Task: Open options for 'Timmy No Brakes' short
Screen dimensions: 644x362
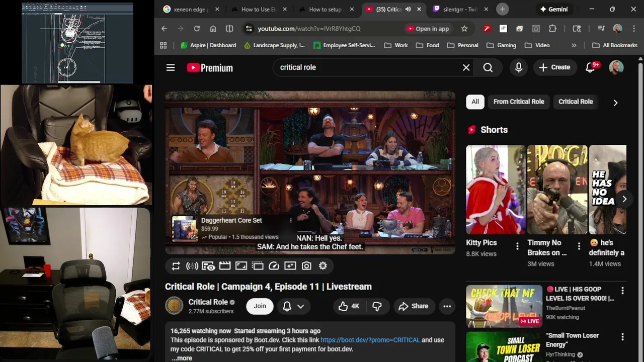Action: coord(579,246)
